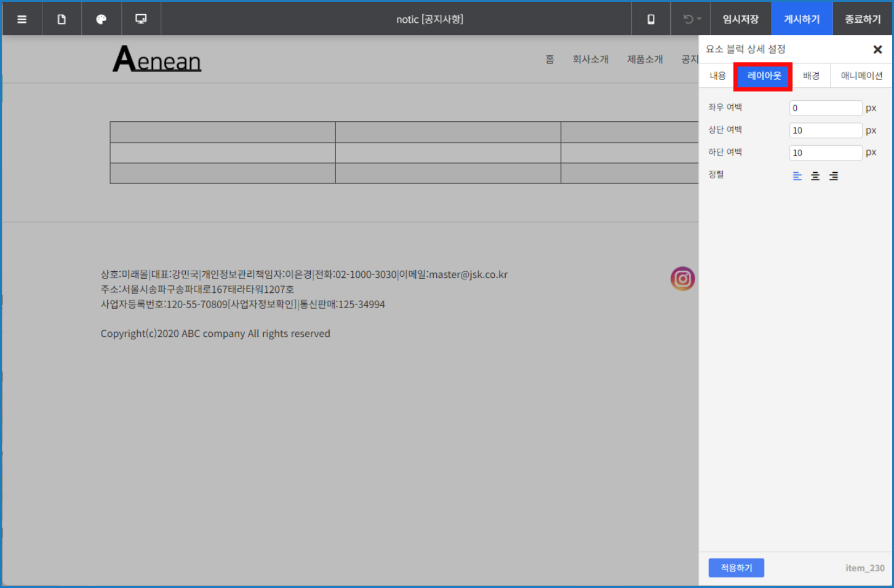Viewport: 894px width, 588px height.
Task: Open the color palette theme icon
Action: point(102,19)
